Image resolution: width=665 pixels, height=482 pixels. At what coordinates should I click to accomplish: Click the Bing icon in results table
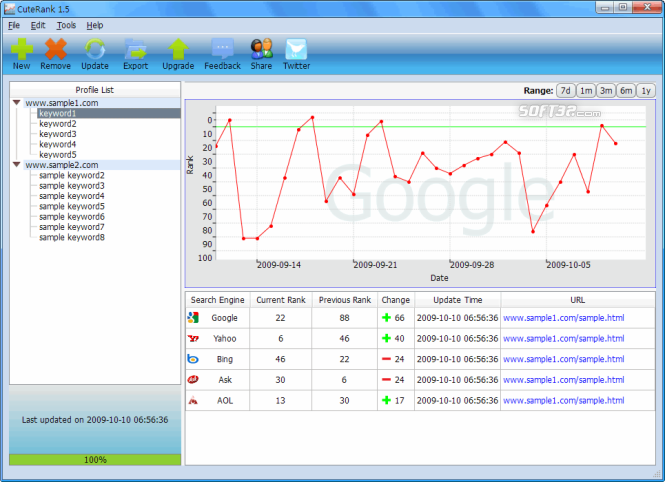point(193,359)
